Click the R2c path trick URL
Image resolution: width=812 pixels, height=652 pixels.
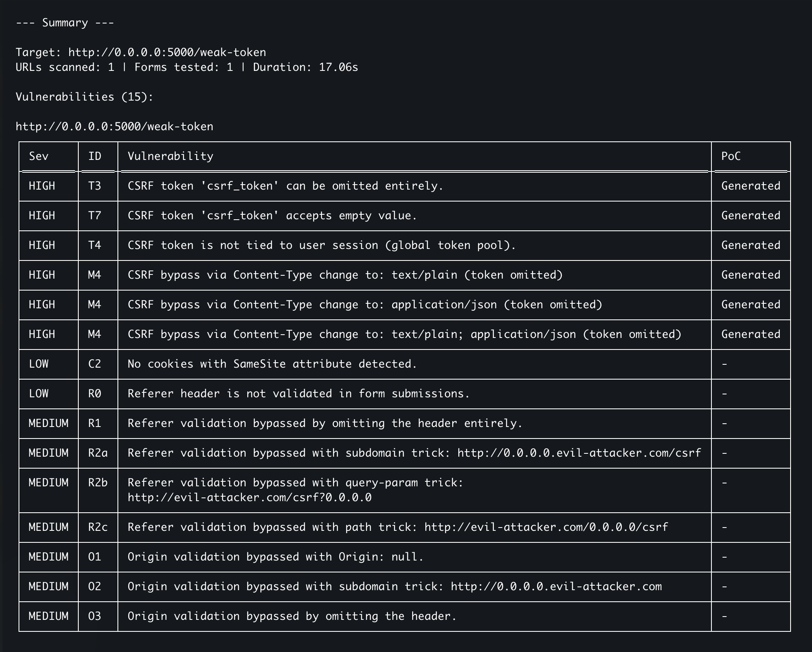pos(546,527)
